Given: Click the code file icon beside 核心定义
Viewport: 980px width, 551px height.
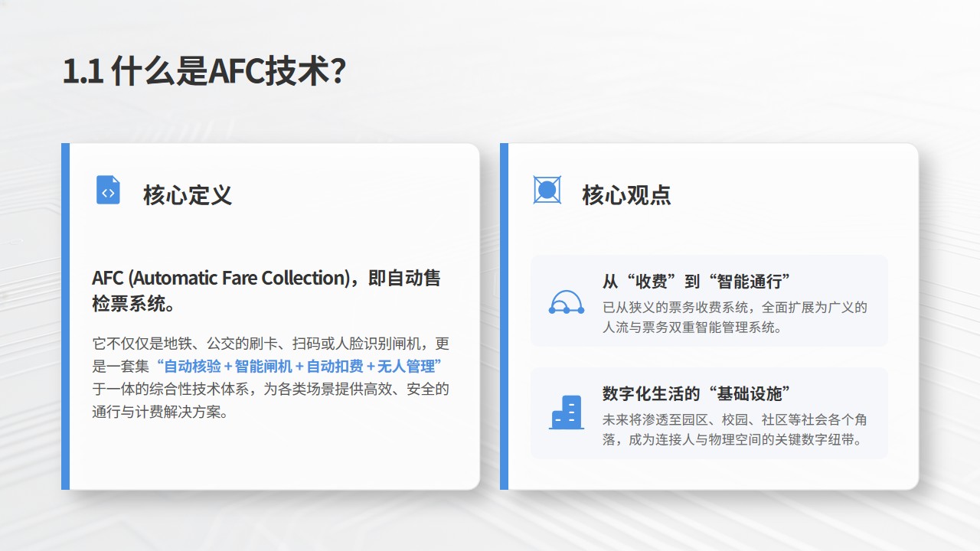Looking at the screenshot, I should pyautogui.click(x=108, y=190).
